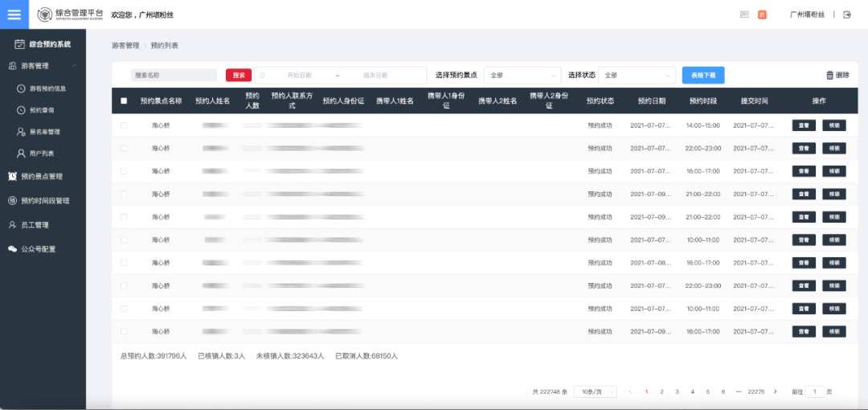This screenshot has height=410, width=868.
Task: Click the 已取消人数:68150人 statistic
Action: pyautogui.click(x=366, y=356)
